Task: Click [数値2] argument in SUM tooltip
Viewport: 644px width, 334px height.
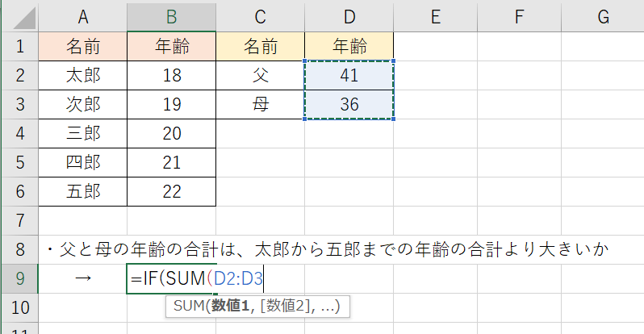Action: click(x=284, y=306)
